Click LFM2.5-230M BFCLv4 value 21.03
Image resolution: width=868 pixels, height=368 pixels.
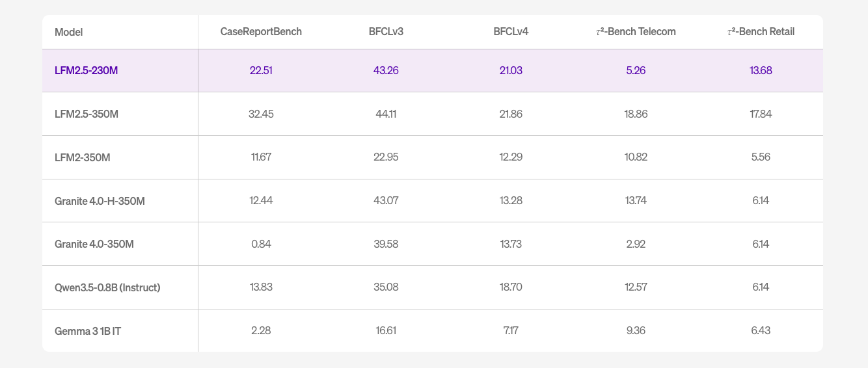[511, 70]
